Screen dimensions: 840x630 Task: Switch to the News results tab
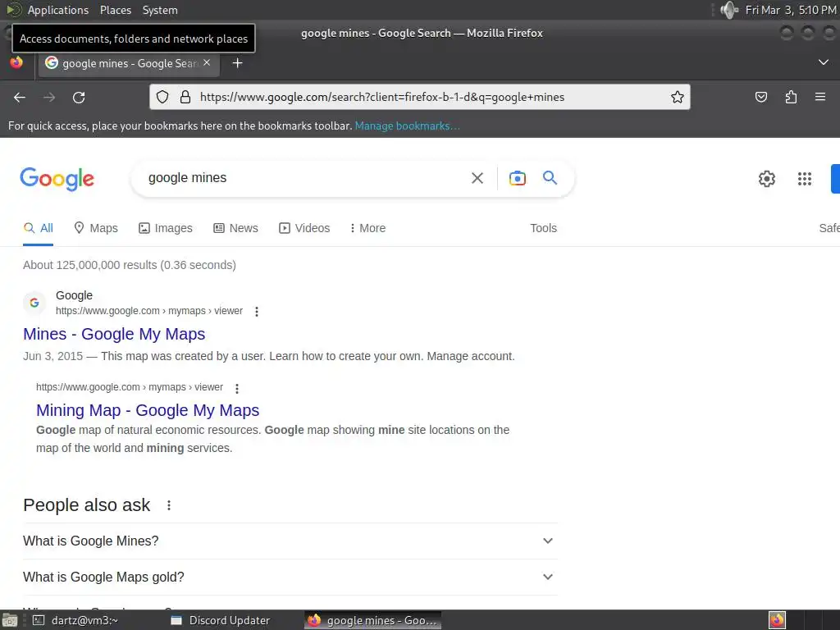[235, 228]
